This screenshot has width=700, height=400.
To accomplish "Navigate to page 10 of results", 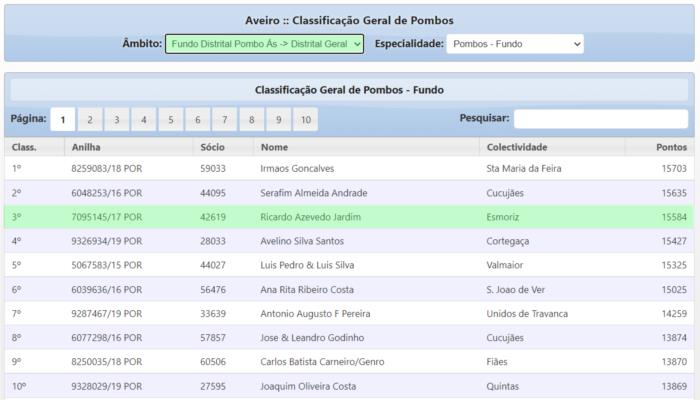I will [304, 120].
